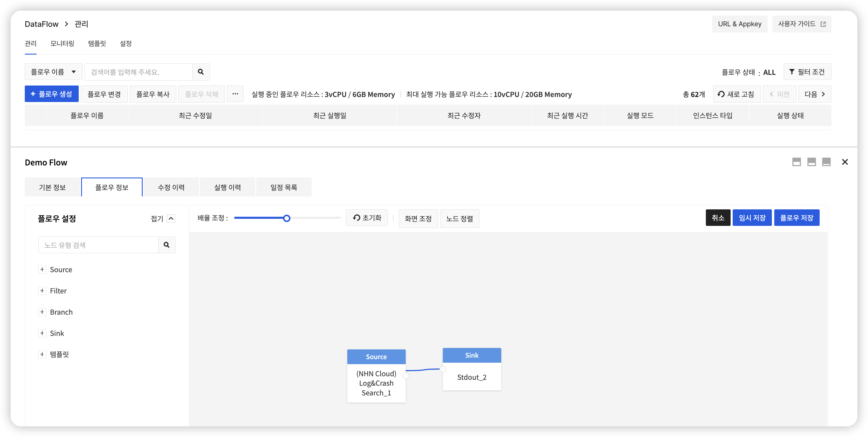Click the node type search icon
Viewport: 868px width, 437px height.
[167, 245]
